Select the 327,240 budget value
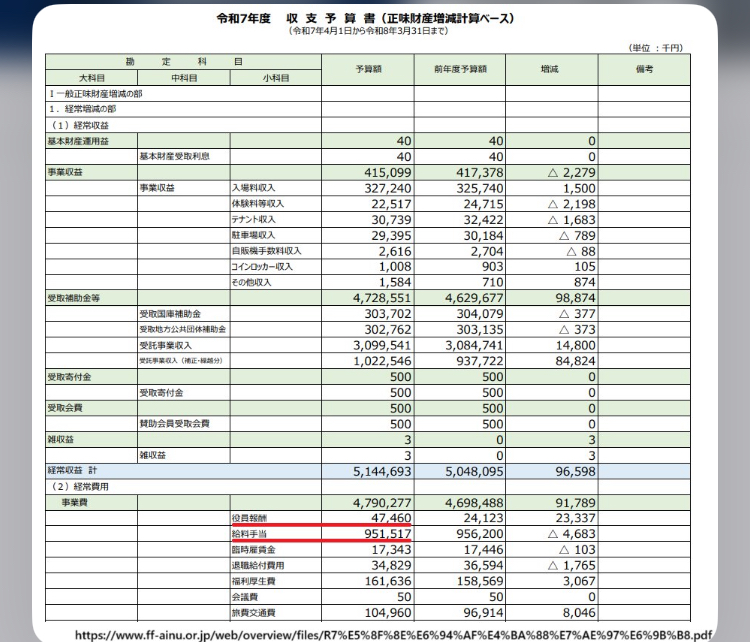 coord(387,188)
